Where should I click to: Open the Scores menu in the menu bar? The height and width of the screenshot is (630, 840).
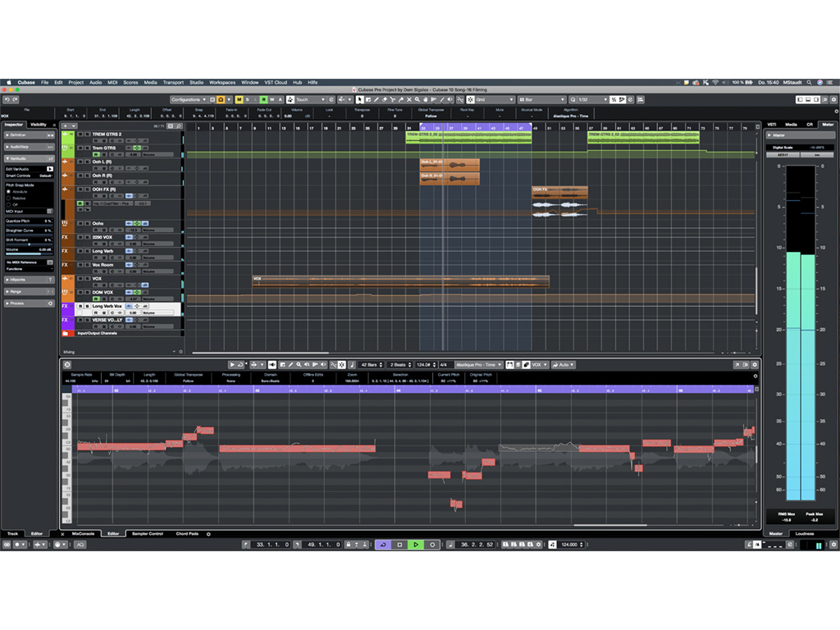131,82
